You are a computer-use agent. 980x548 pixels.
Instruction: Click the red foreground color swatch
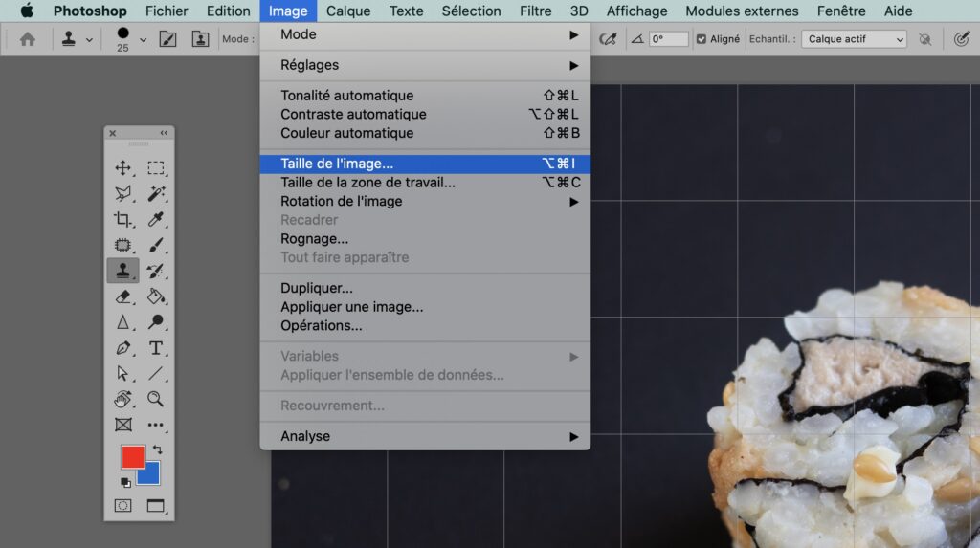(x=131, y=456)
